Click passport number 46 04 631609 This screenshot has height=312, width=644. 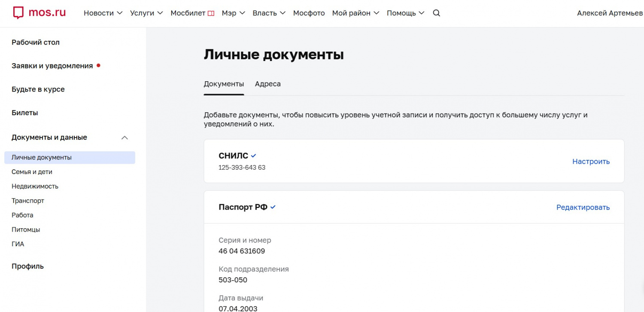click(x=242, y=251)
